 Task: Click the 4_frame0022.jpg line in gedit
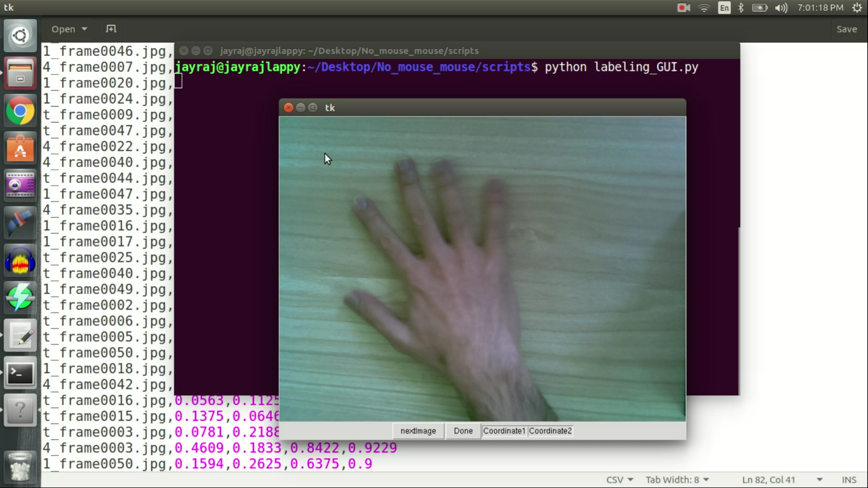pyautogui.click(x=108, y=147)
